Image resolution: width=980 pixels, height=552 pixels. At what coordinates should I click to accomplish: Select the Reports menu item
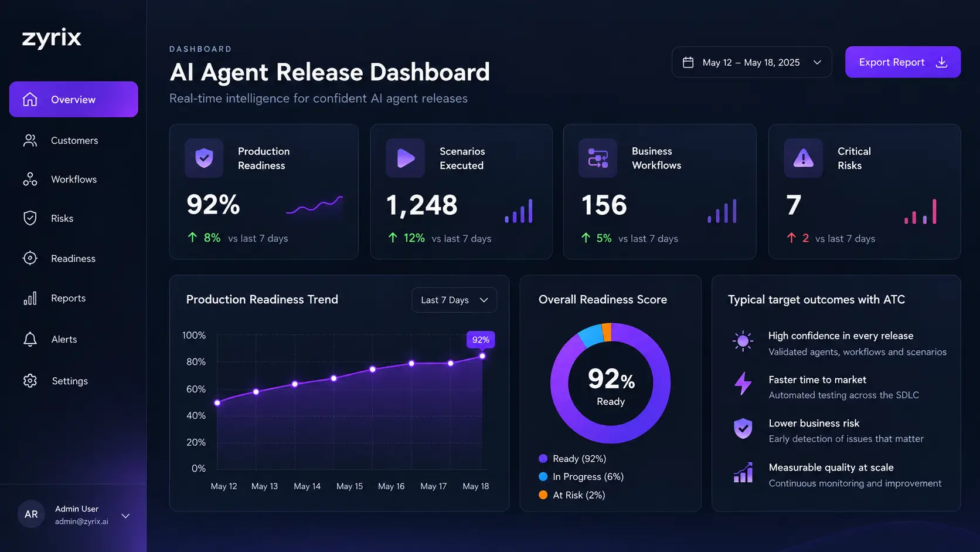coord(74,298)
